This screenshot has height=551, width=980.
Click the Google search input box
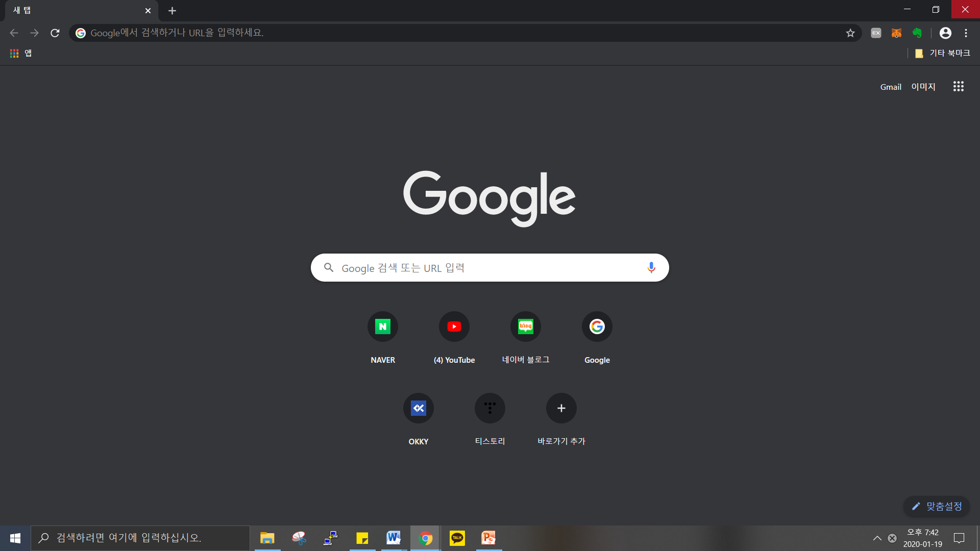coord(485,268)
